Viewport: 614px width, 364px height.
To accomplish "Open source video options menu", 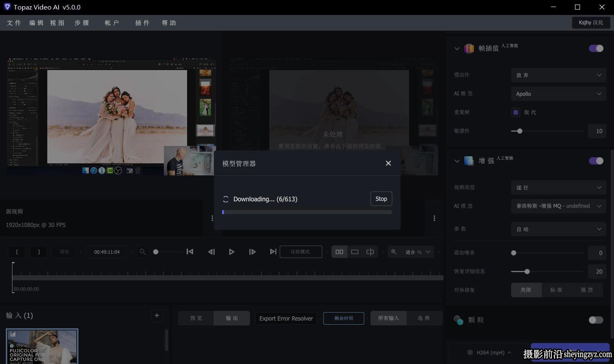I will pos(212,218).
